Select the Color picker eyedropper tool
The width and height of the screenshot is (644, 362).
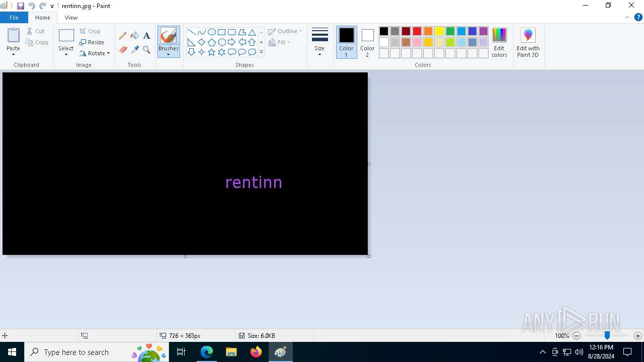pyautogui.click(x=135, y=50)
